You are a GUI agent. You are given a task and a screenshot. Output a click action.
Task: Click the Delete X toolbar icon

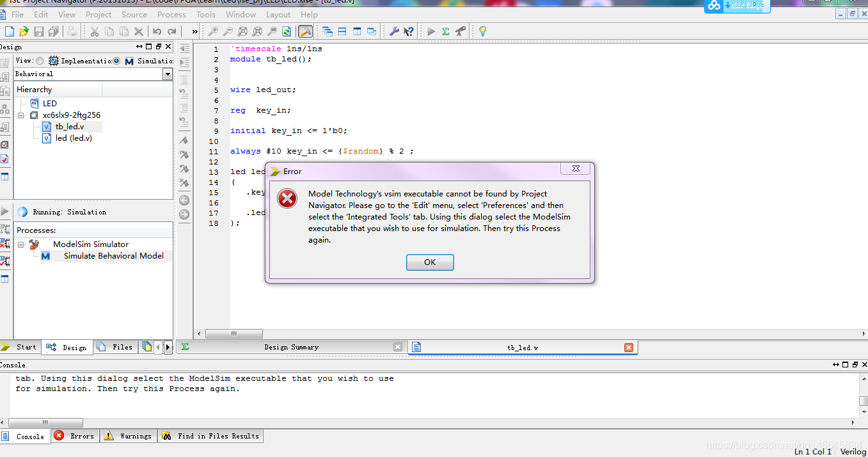click(138, 31)
